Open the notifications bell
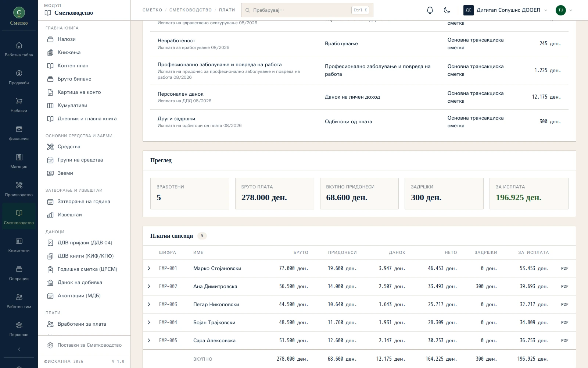 coord(430,10)
